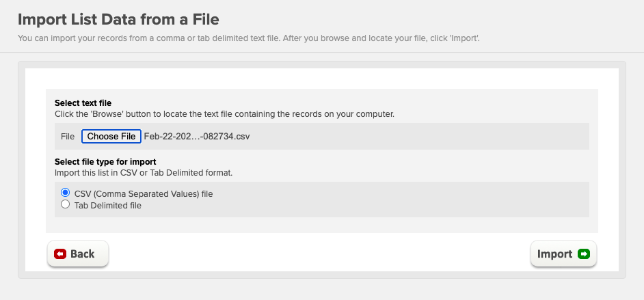This screenshot has width=644, height=300.
Task: Click the green right-arrow icon on Import
Action: 584,254
